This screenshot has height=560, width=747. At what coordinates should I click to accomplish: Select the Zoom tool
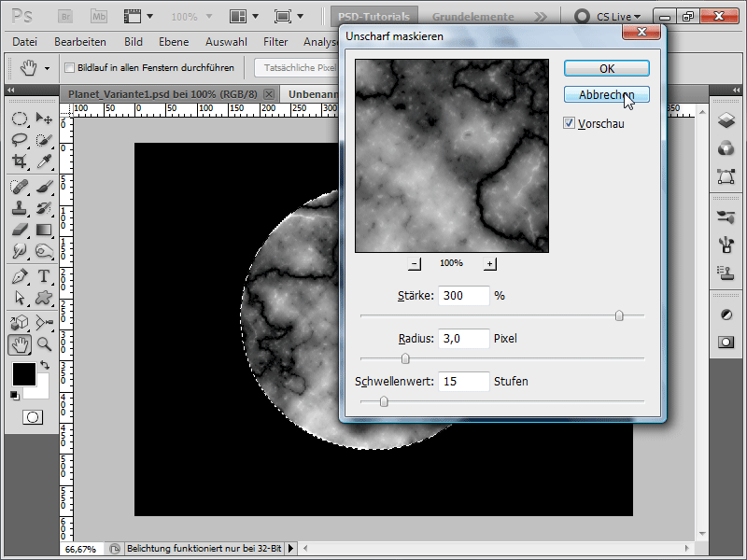click(44, 344)
